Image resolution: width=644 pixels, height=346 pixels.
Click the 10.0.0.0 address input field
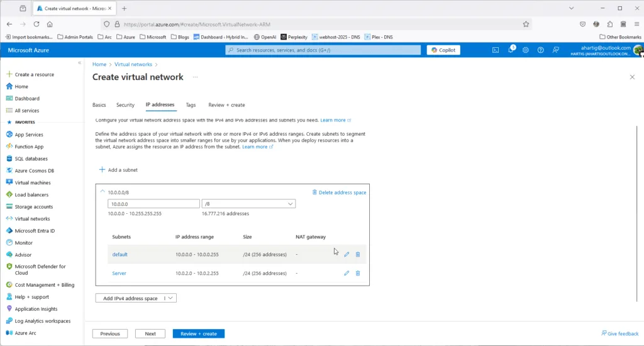pyautogui.click(x=153, y=204)
